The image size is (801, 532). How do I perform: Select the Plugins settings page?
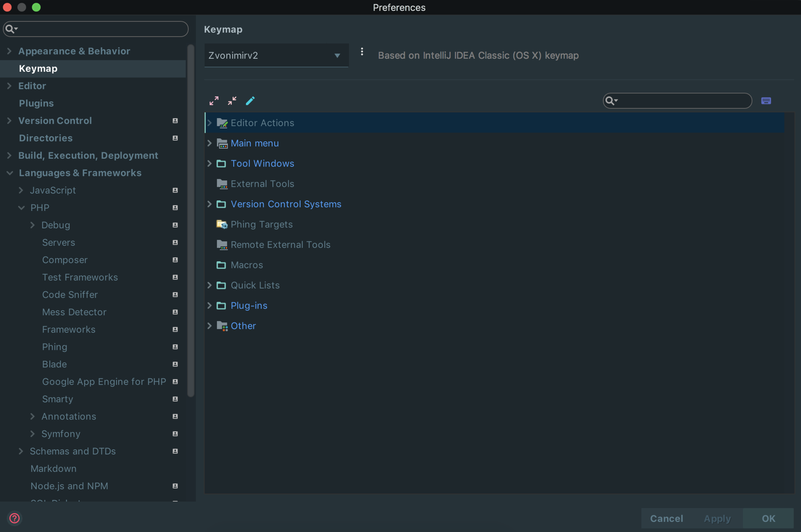click(x=36, y=103)
